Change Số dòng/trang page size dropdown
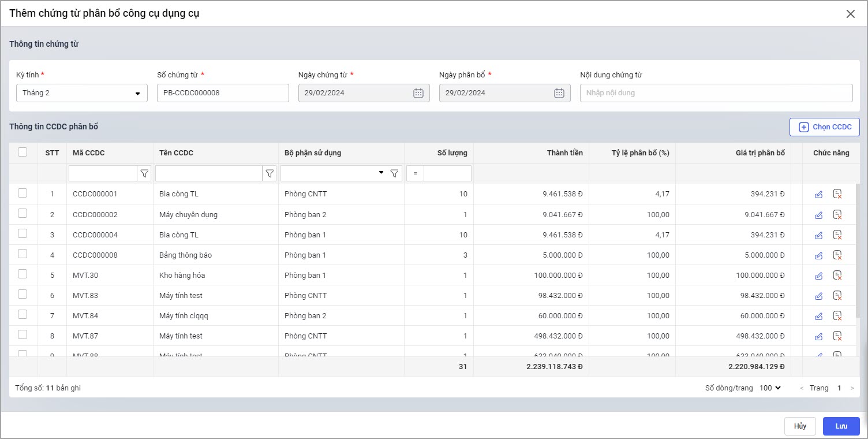868x439 pixels. click(770, 388)
